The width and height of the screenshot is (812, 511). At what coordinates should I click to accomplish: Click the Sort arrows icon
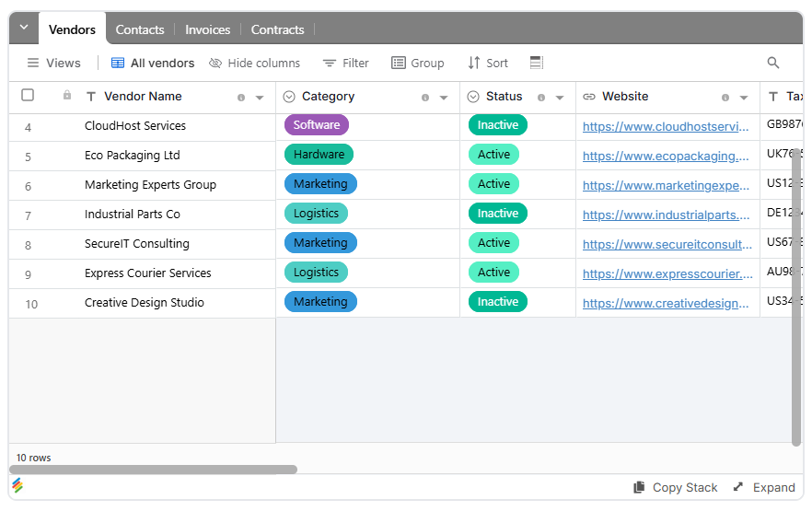click(x=474, y=63)
